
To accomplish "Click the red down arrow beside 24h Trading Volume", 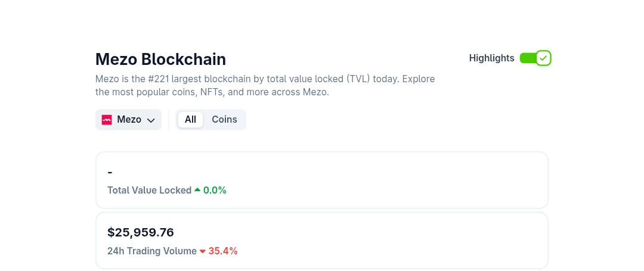I will click(203, 251).
